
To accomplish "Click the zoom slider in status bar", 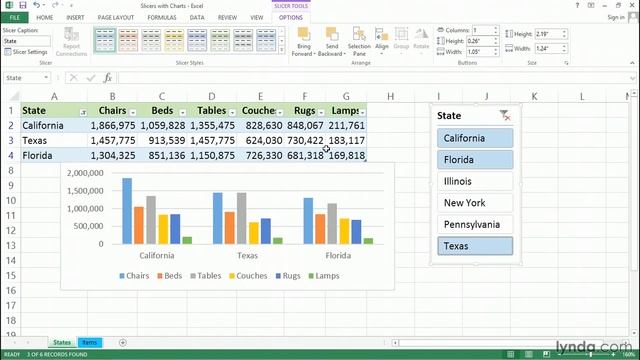I will coord(587,354).
